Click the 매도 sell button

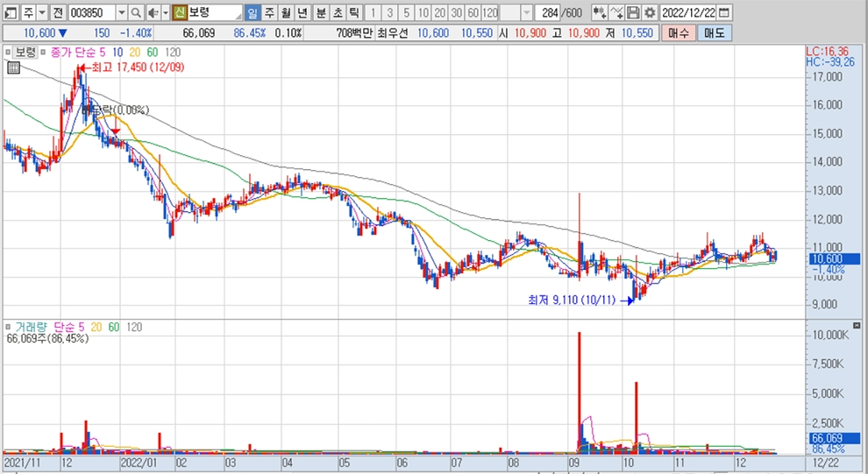tap(714, 32)
